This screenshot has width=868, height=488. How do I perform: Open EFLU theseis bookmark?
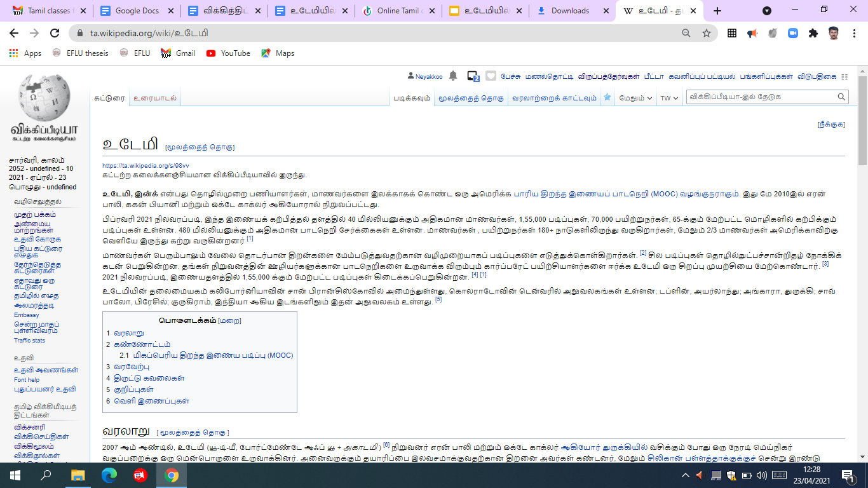click(80, 53)
